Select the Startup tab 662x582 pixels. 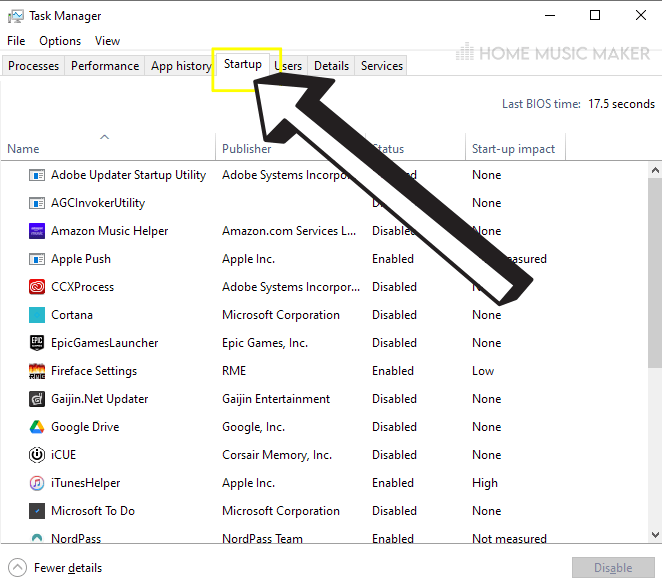pyautogui.click(x=243, y=64)
